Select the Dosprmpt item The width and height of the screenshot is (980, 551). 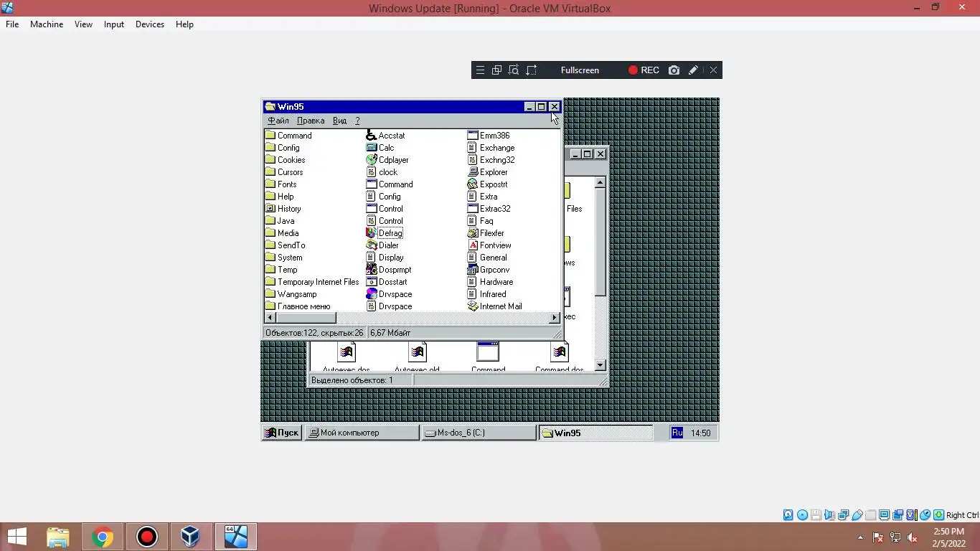[388, 270]
